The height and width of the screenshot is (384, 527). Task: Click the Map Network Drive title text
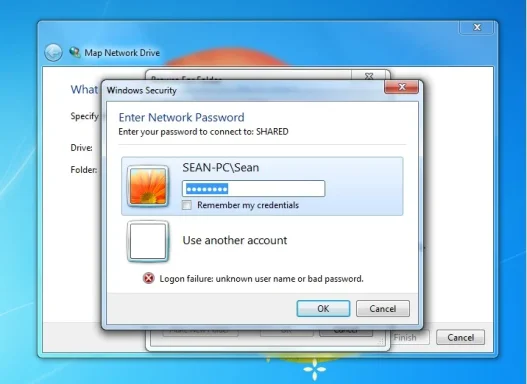click(122, 53)
